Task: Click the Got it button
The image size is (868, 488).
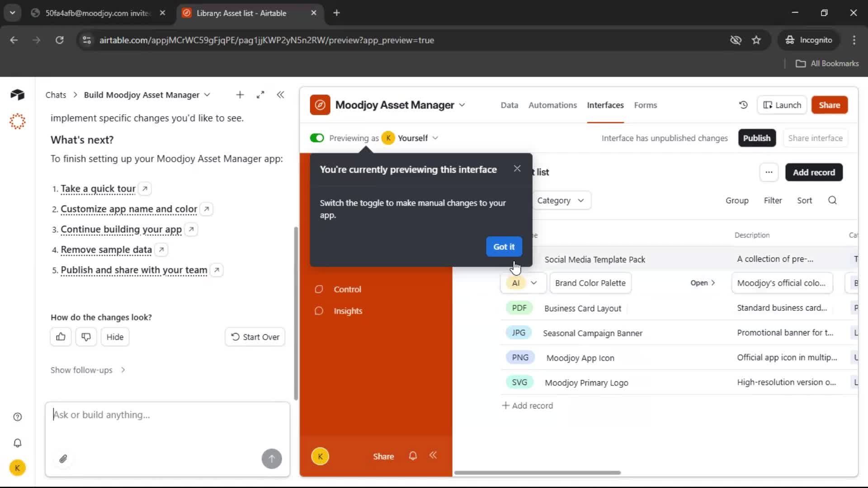Action: (504, 247)
